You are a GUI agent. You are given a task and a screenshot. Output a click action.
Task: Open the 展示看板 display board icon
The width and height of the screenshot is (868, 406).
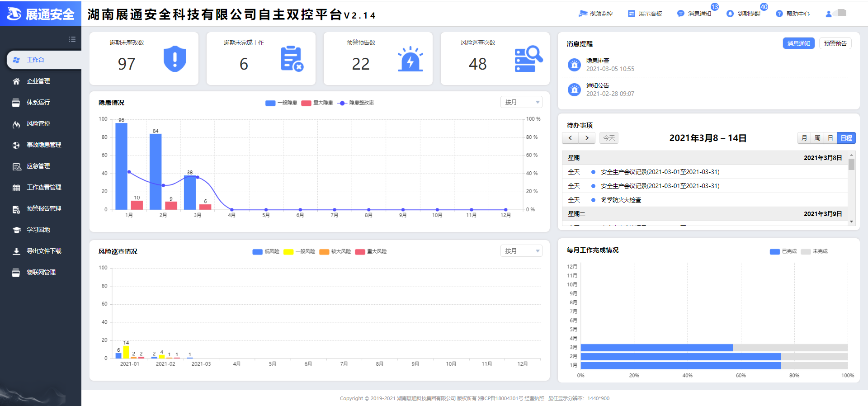click(x=632, y=14)
